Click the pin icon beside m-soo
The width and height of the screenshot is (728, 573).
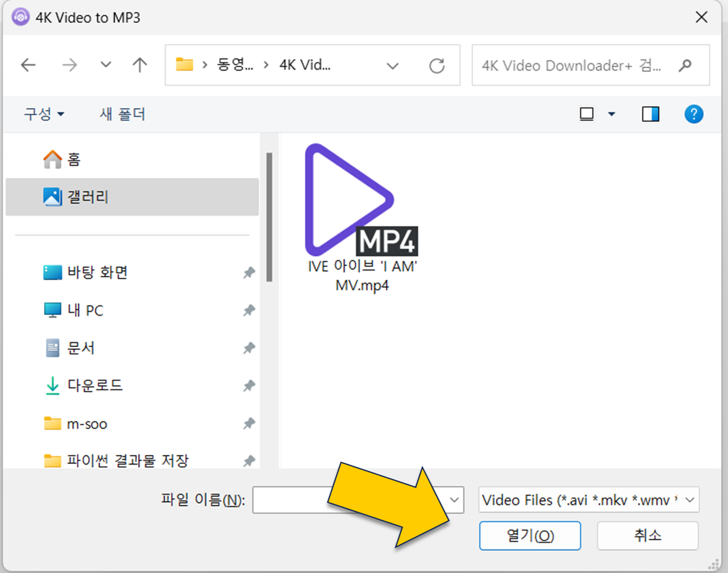[249, 424]
